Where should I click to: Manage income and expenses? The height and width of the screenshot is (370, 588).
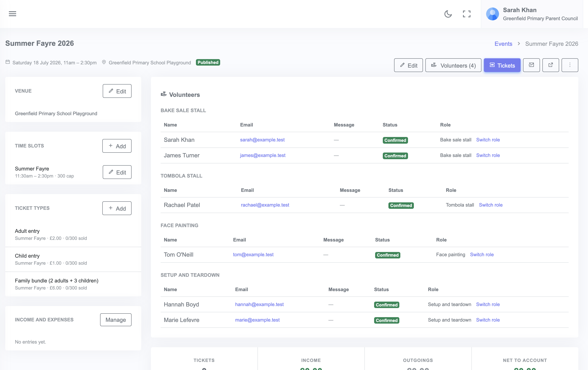116,320
